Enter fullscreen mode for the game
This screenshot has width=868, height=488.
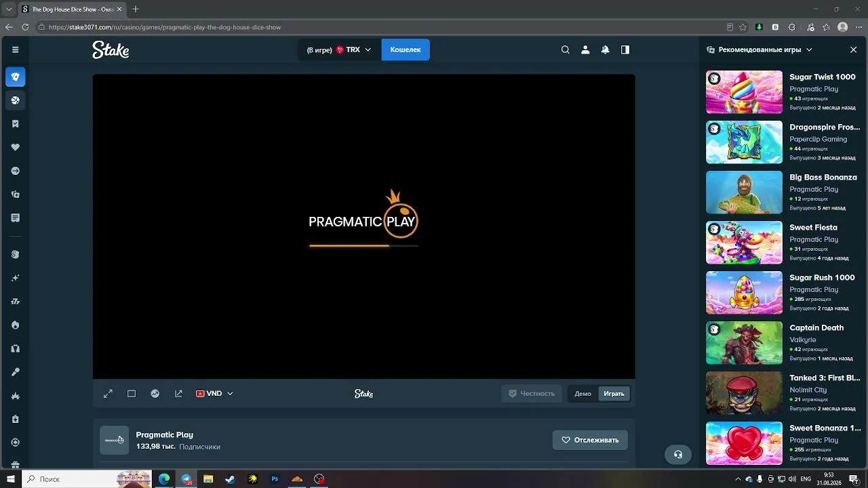pos(108,394)
